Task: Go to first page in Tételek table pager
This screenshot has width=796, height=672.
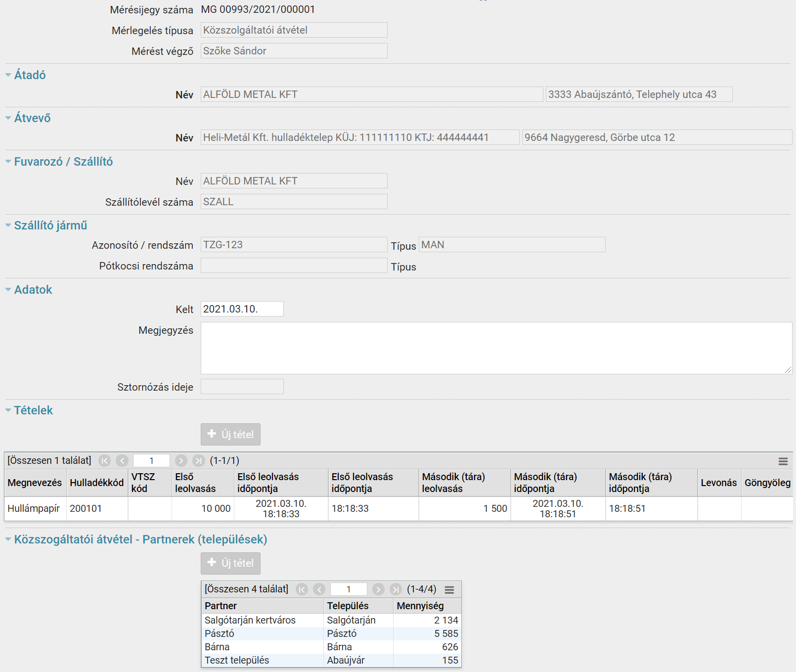Action: click(x=105, y=461)
